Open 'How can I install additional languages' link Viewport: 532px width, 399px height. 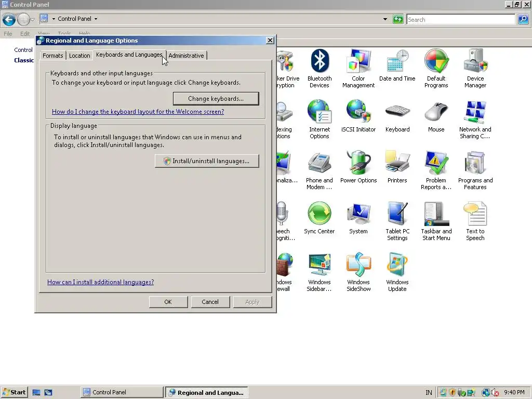click(x=100, y=282)
